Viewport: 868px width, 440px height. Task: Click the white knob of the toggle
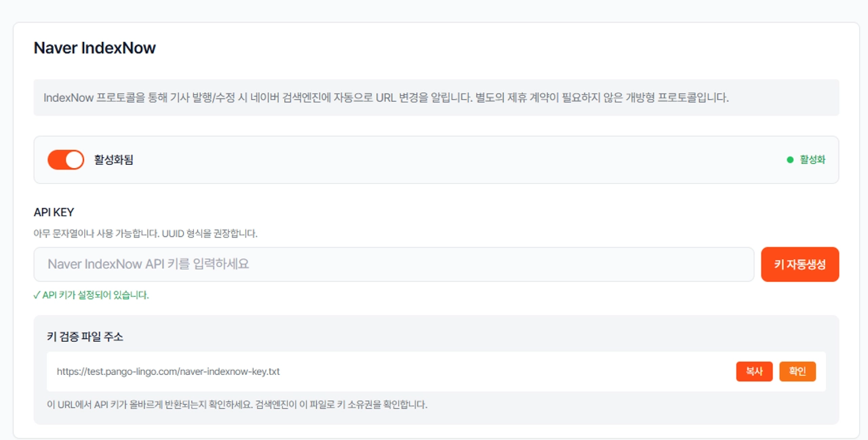75,160
